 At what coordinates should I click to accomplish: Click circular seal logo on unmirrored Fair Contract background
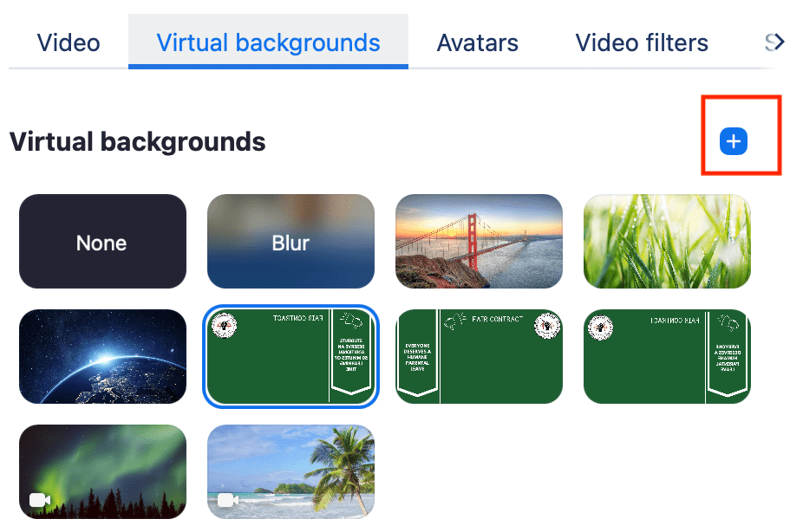click(546, 326)
